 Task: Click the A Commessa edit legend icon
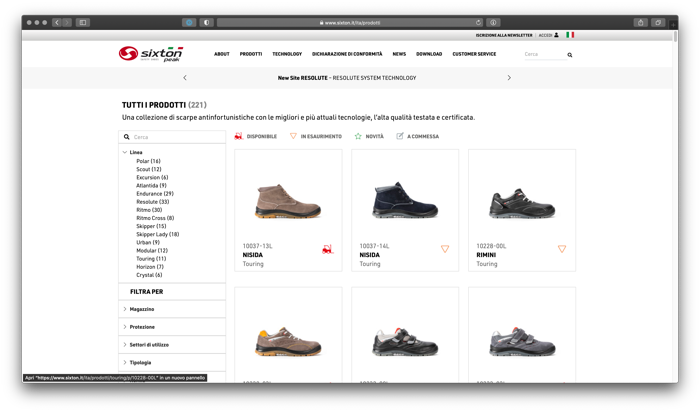tap(400, 136)
